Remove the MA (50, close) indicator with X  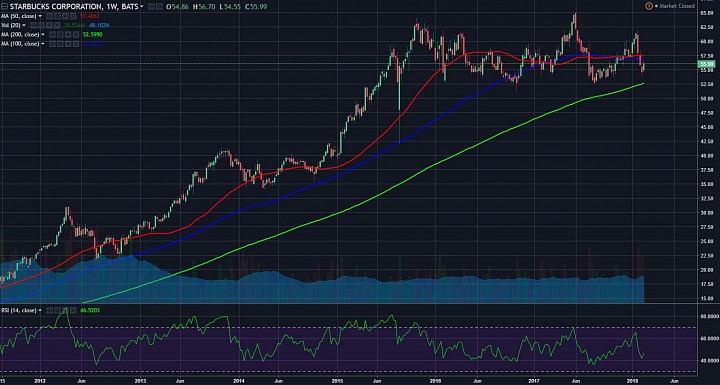73,16
